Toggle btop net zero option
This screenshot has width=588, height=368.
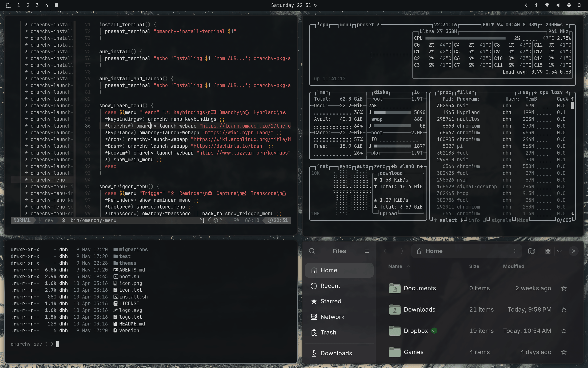point(380,166)
